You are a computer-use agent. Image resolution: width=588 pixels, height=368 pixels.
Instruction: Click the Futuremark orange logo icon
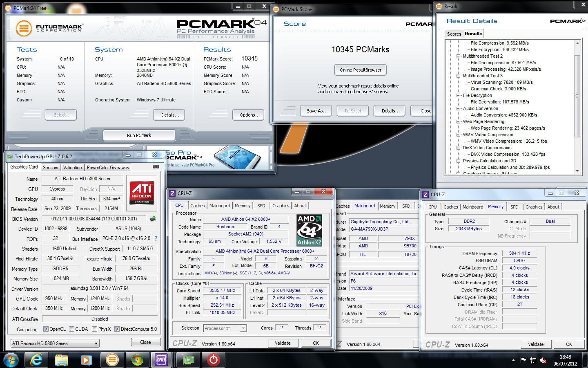[24, 28]
